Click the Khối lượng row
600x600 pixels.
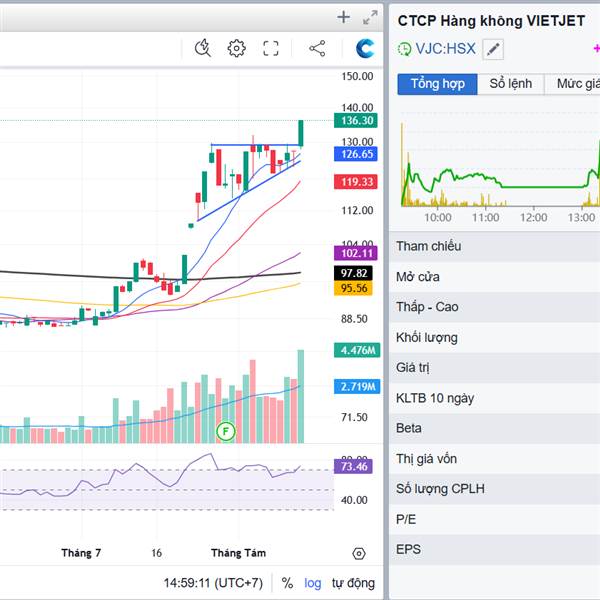(494, 338)
